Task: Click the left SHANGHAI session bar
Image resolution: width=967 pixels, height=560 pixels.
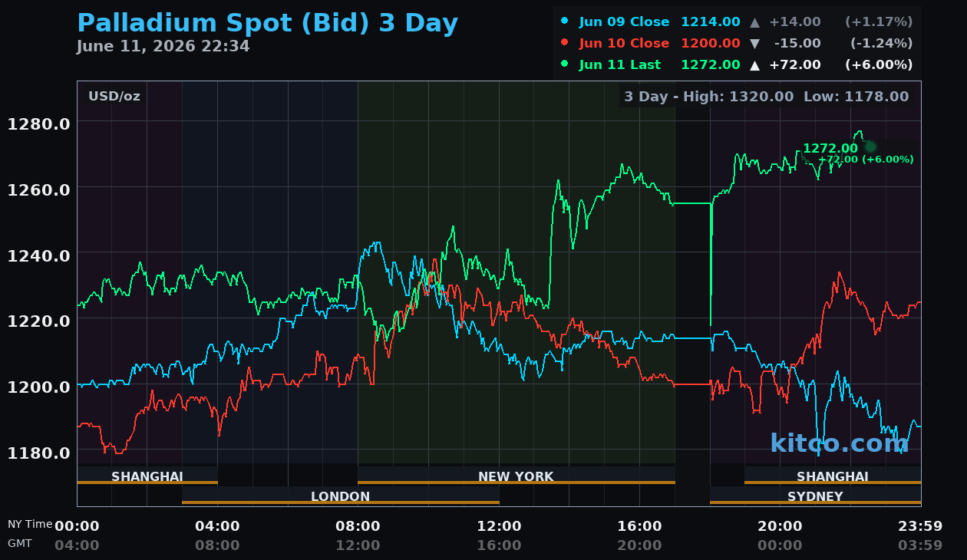Action: pos(147,476)
